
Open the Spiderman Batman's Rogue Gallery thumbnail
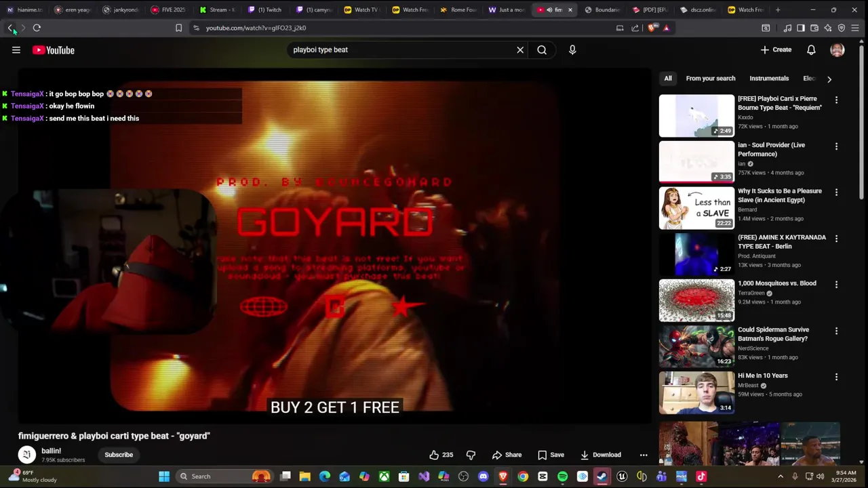point(696,346)
